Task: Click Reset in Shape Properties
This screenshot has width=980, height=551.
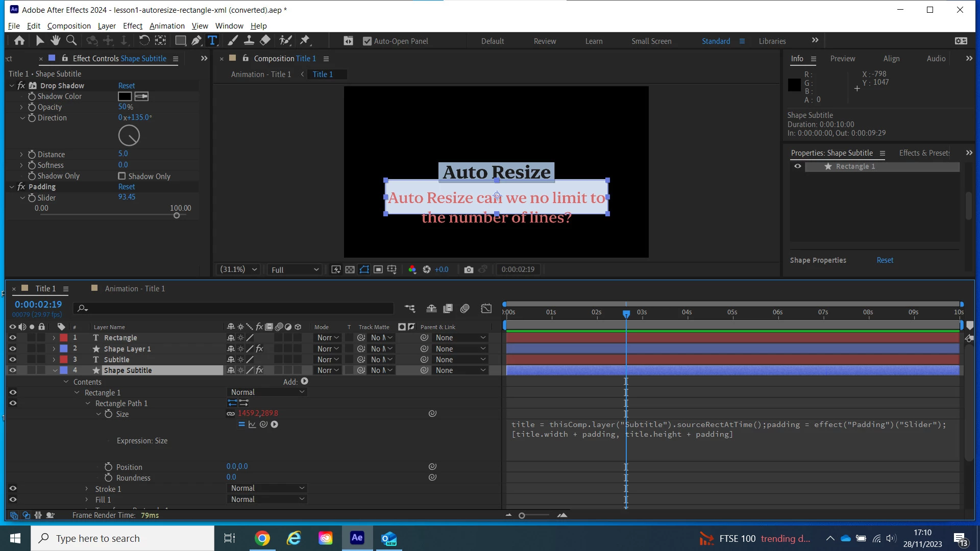Action: click(x=885, y=260)
